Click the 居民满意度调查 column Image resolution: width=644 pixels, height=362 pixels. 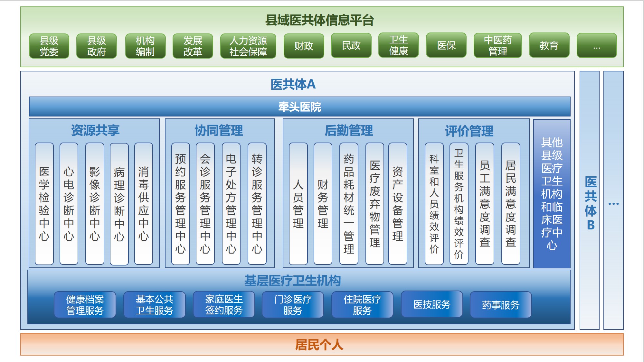(x=510, y=204)
